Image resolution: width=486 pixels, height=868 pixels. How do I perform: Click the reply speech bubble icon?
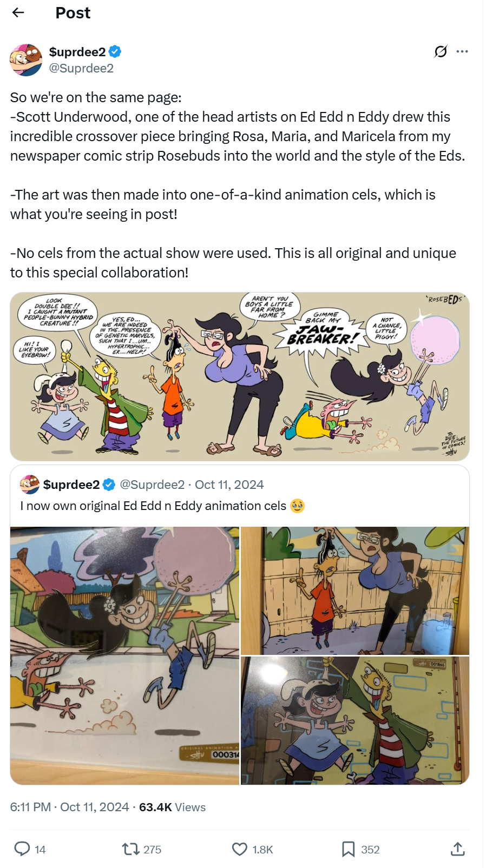[x=22, y=849]
